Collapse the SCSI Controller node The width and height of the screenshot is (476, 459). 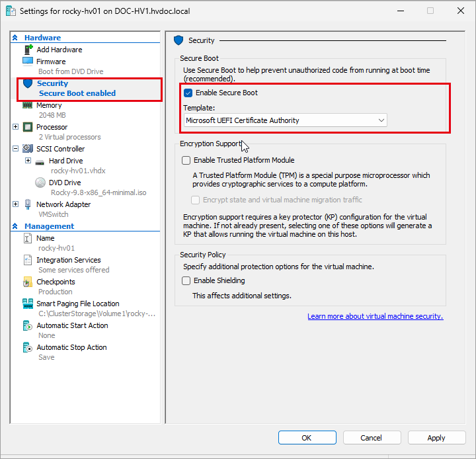pyautogui.click(x=15, y=149)
